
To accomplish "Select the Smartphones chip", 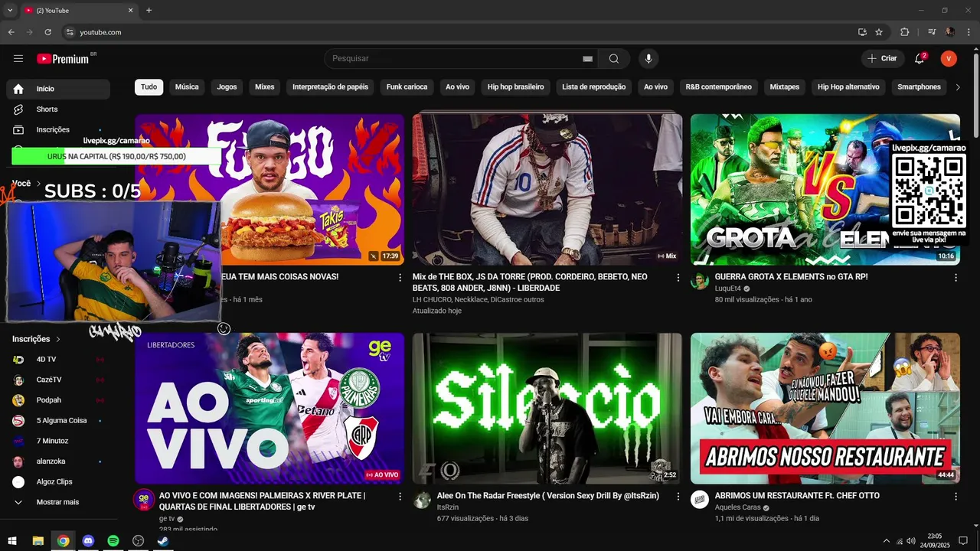I will click(x=919, y=87).
